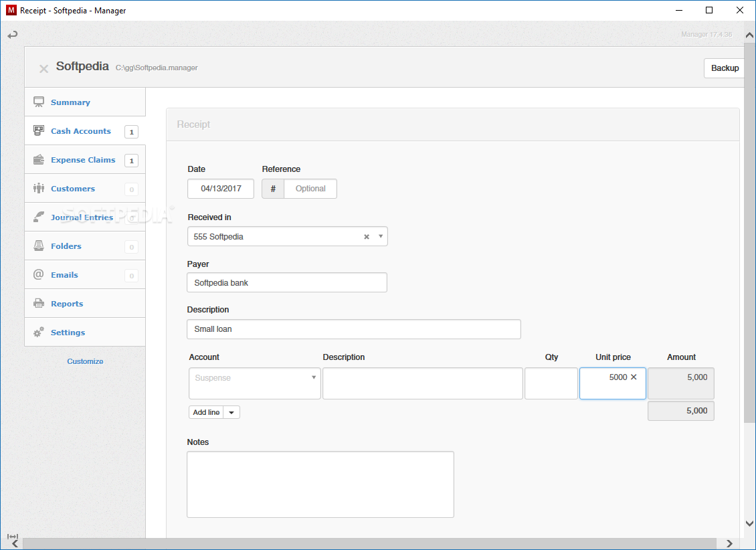Click the Journal Entries quill icon
The height and width of the screenshot is (550, 756).
[x=39, y=217]
